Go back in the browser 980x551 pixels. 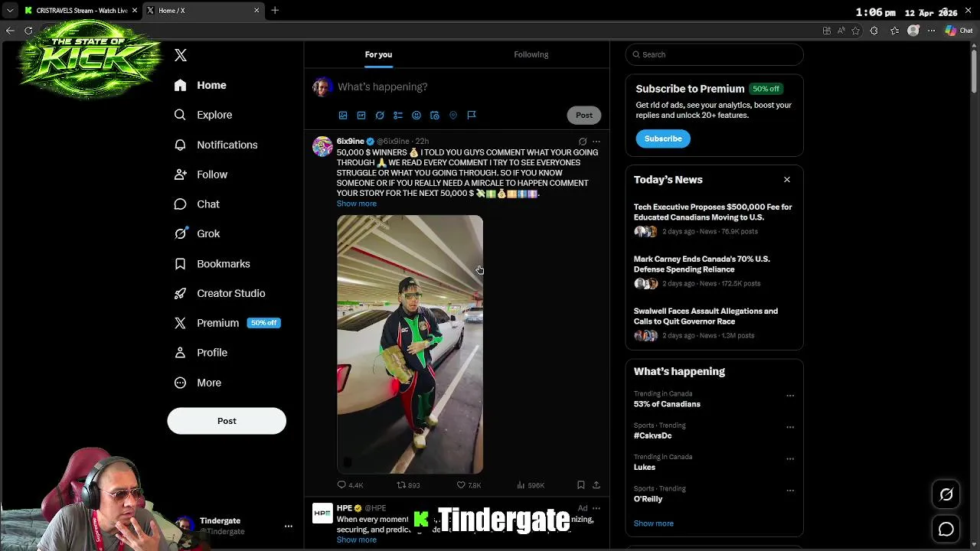pos(9,31)
